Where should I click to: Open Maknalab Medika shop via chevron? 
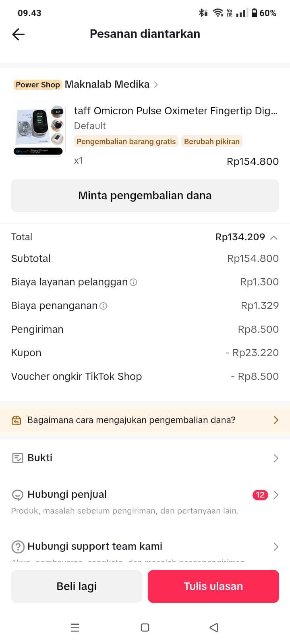click(x=156, y=85)
